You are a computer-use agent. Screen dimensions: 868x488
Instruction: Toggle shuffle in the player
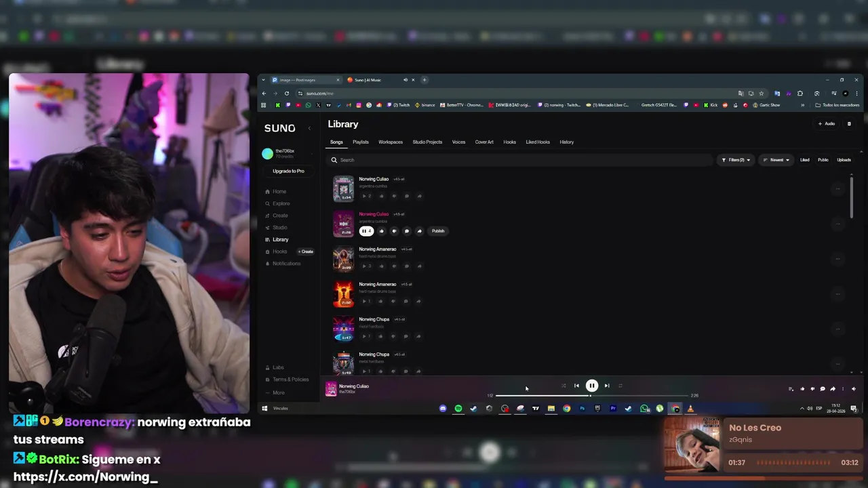(564, 386)
